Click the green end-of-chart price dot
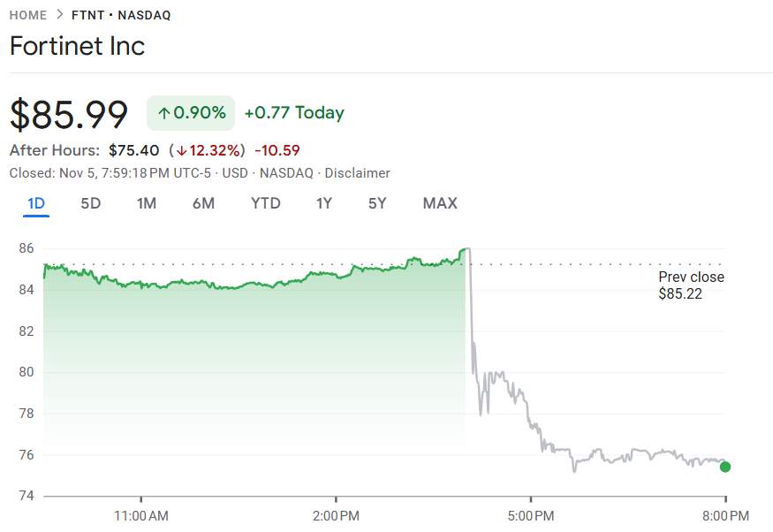 coord(725,467)
